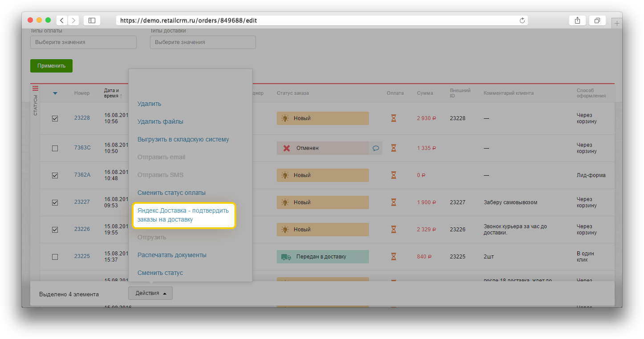Screen dimensions: 644x339
Task: Open order number 23228 link
Action: pyautogui.click(x=82, y=118)
